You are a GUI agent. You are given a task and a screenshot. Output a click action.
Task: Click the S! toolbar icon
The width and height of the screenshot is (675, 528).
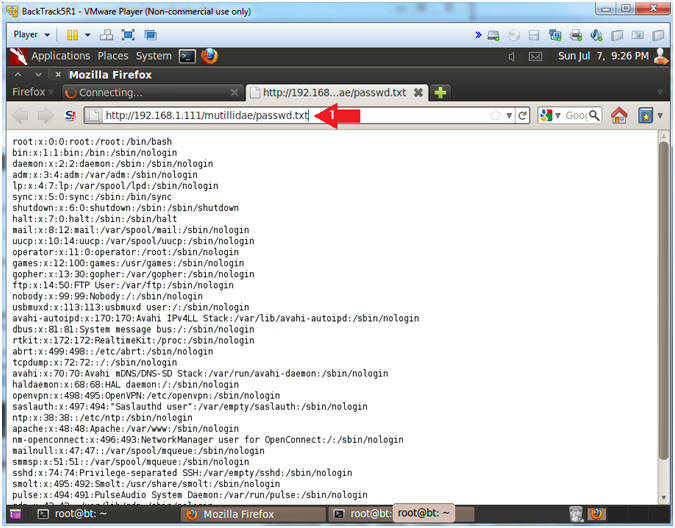click(70, 115)
